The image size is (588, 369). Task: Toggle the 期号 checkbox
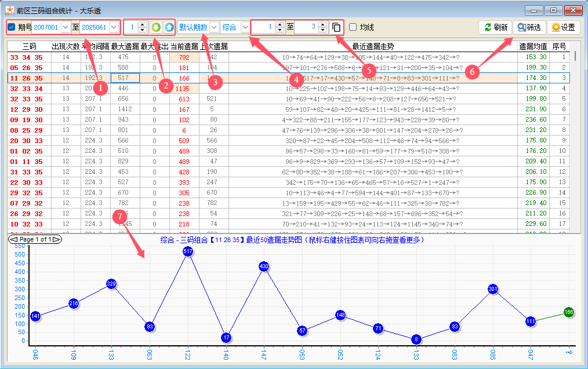point(12,27)
